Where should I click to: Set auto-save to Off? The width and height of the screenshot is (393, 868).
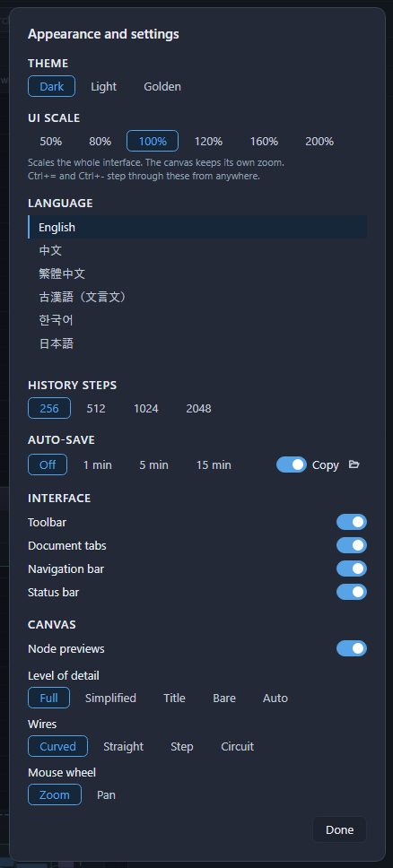tap(48, 464)
